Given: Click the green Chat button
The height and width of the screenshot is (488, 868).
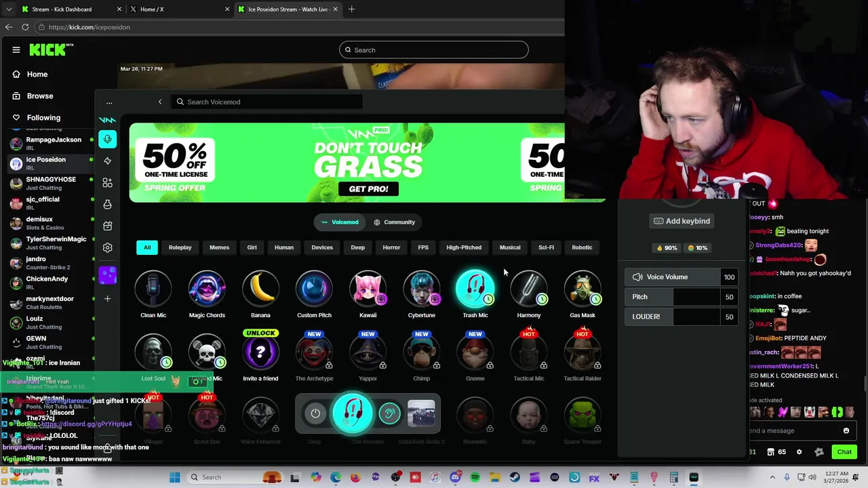Looking at the screenshot, I should point(844,452).
